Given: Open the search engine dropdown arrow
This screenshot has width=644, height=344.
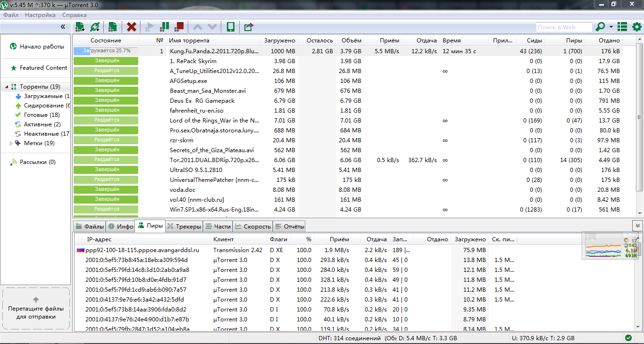Looking at the screenshot, I should (x=611, y=27).
